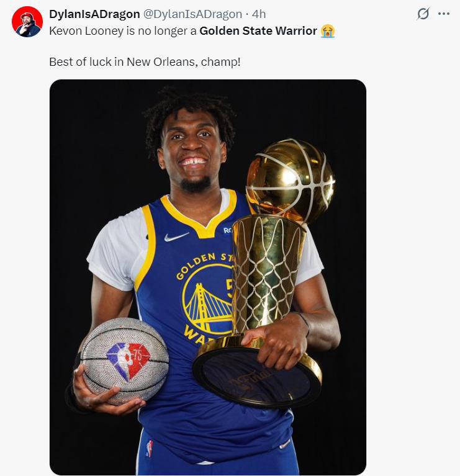Click the @DylanIsADragon handle
Viewport: 460px width, 476px height.
tap(192, 14)
